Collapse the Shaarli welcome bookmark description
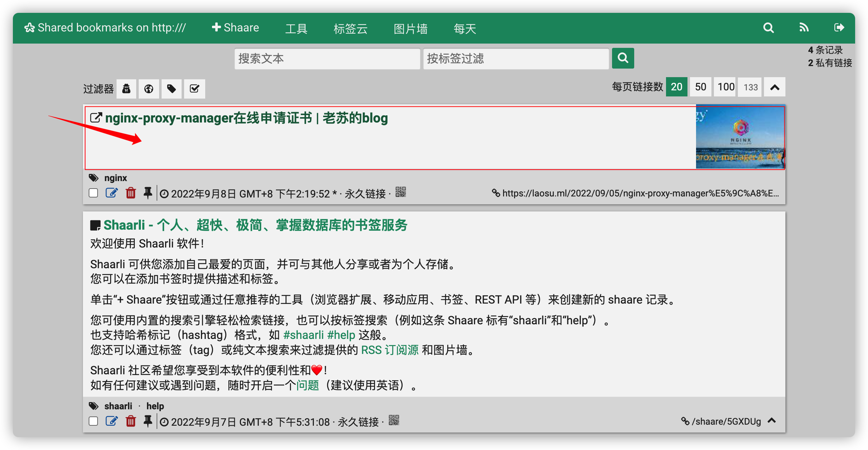This screenshot has height=450, width=868. (x=772, y=421)
